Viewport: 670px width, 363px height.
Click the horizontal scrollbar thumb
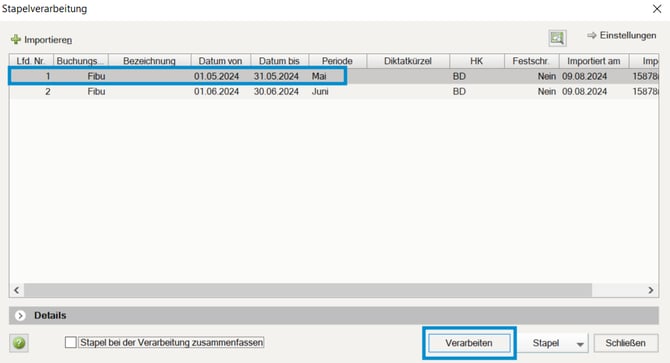(308, 290)
